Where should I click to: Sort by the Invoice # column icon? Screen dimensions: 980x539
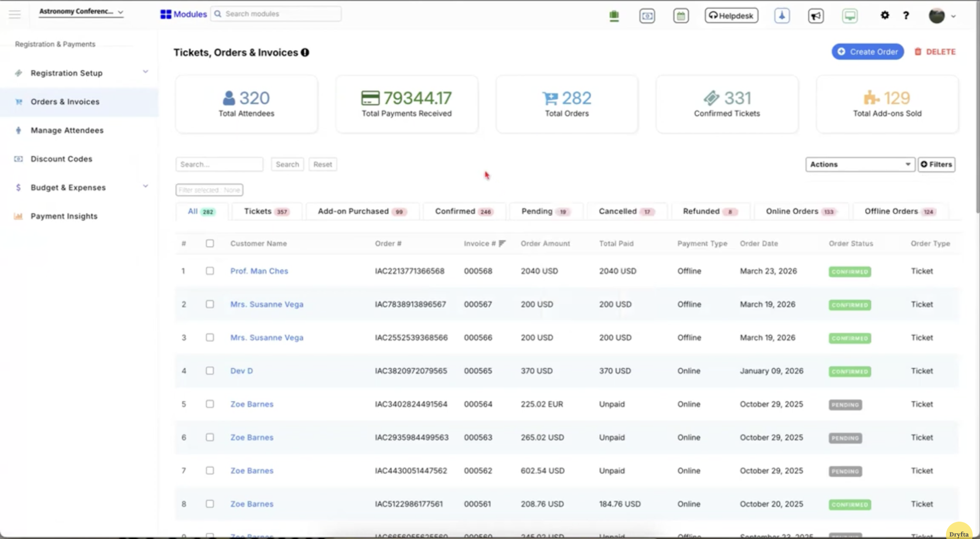(502, 243)
